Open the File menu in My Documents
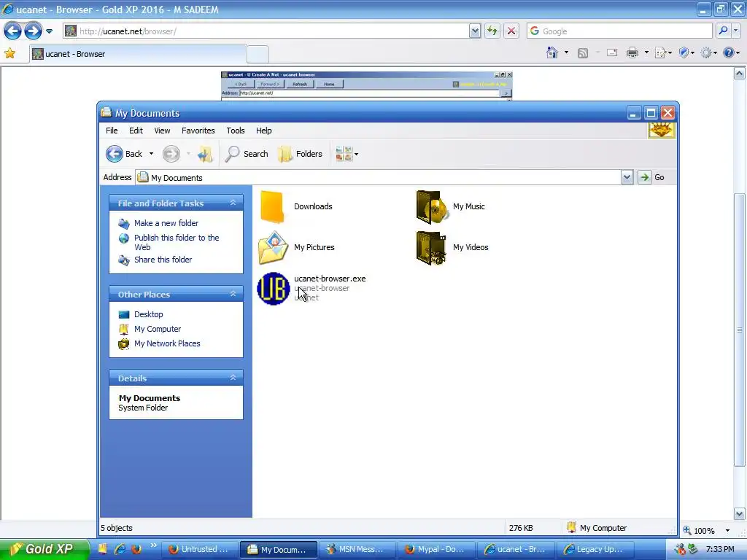The height and width of the screenshot is (560, 747). [x=112, y=131]
